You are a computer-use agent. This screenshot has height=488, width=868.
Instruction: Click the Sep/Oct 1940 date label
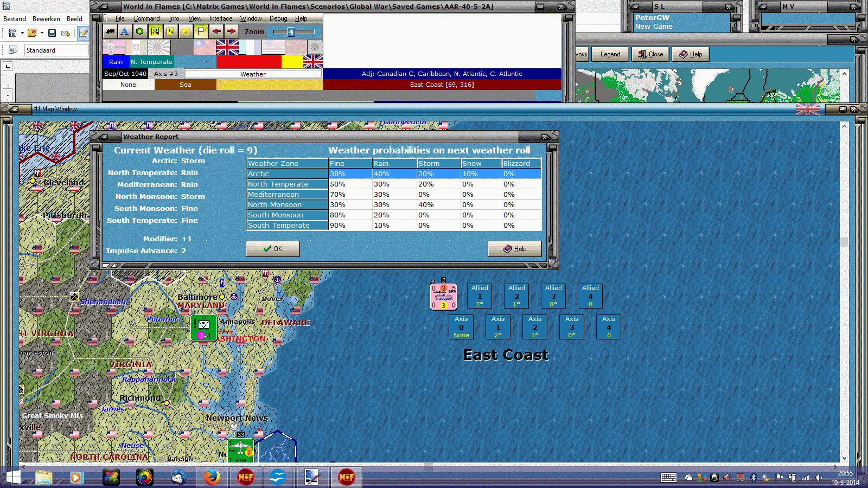[x=125, y=74]
